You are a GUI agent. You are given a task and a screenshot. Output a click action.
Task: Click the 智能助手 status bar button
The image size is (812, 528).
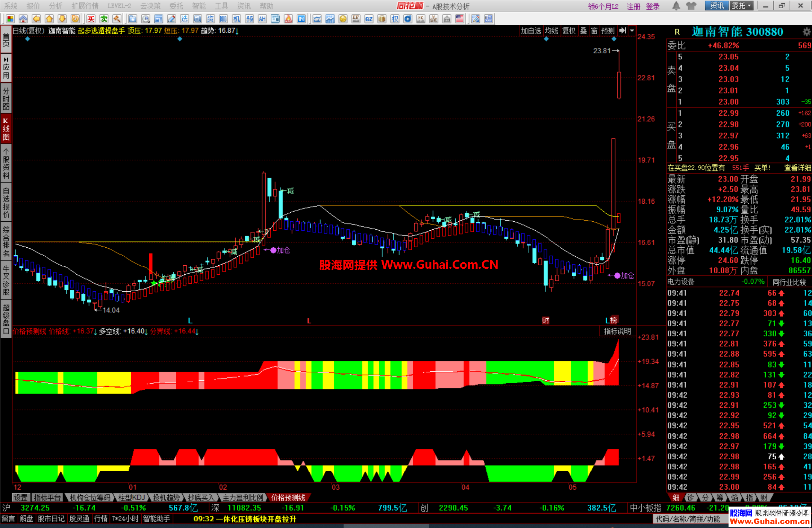156,519
